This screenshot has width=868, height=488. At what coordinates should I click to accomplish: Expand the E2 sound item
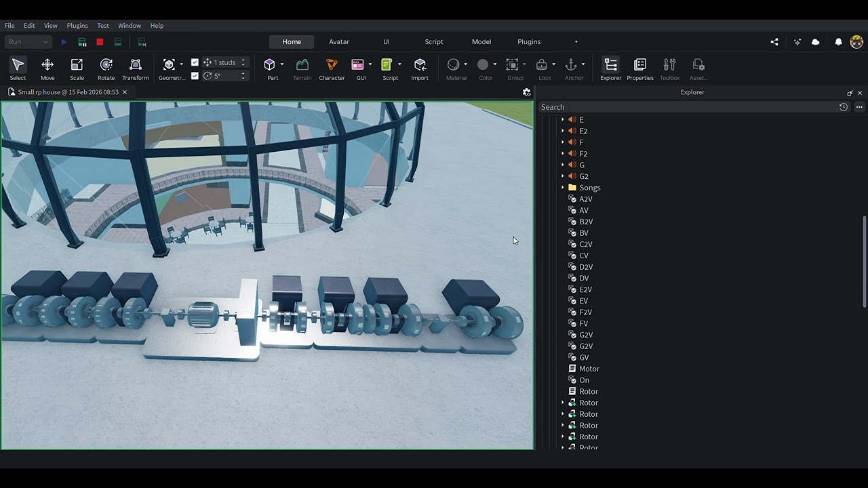(x=563, y=131)
